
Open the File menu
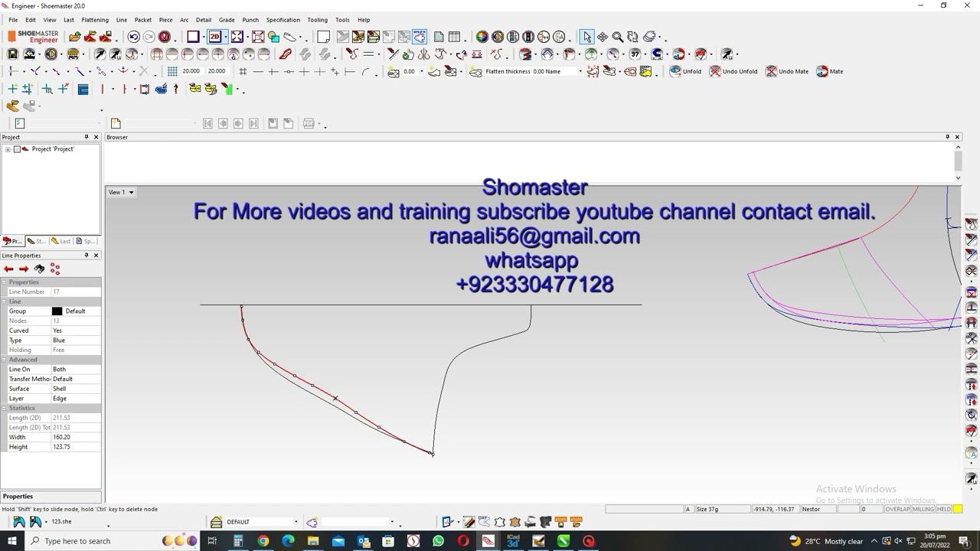13,20
